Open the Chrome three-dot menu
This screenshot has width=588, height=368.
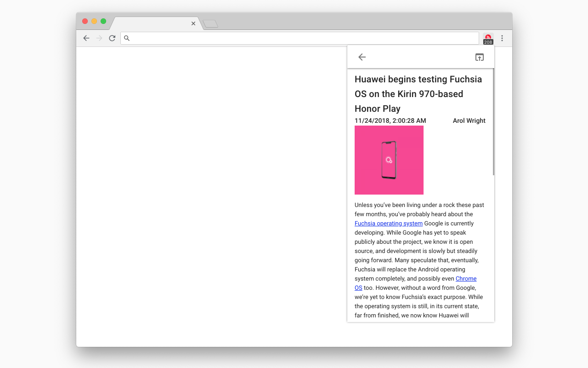pos(502,38)
